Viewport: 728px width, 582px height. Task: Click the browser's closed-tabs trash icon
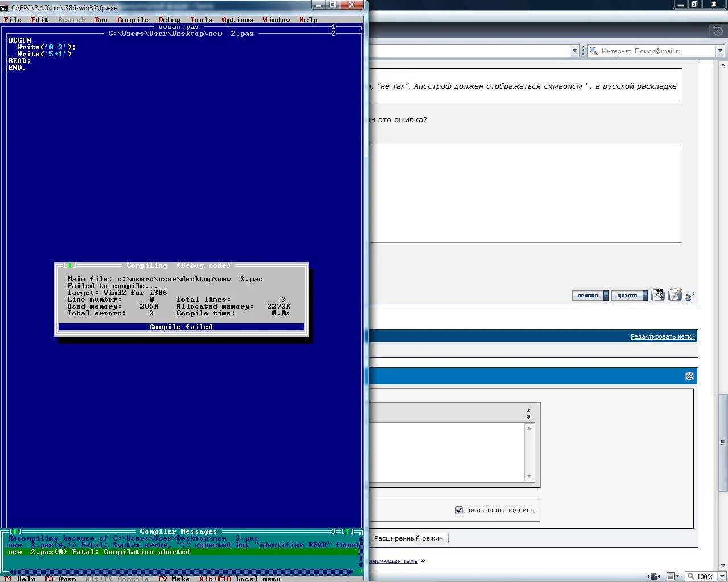coord(718,30)
